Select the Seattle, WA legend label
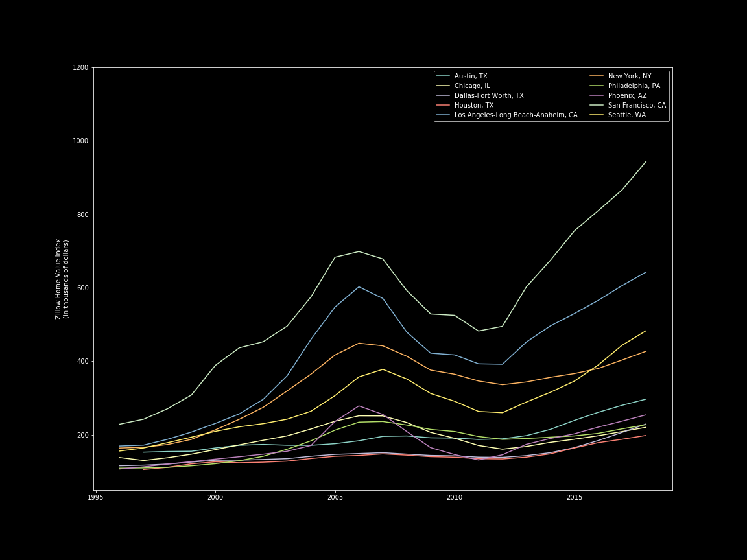747x560 pixels. point(626,115)
